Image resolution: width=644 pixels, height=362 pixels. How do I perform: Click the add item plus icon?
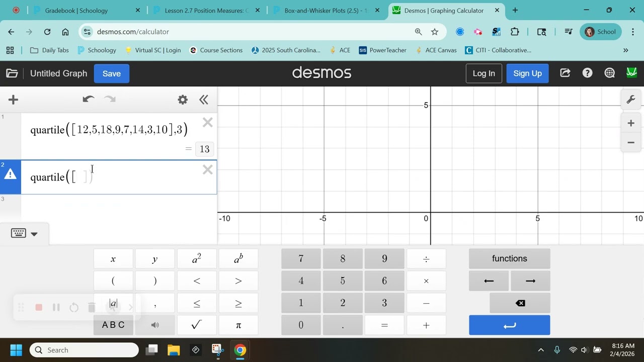click(x=14, y=100)
